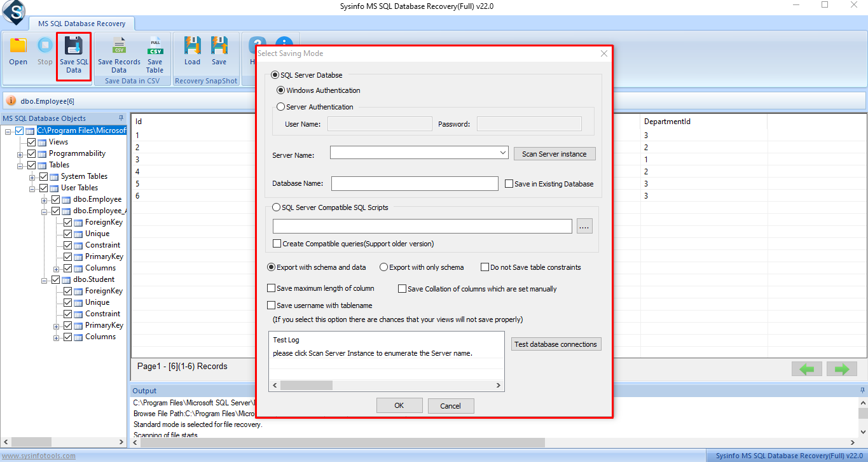This screenshot has width=868, height=462.
Task: Click the Database Name input field
Action: pos(414,184)
